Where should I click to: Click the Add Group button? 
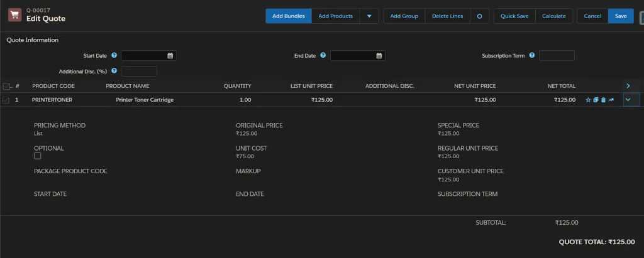404,16
